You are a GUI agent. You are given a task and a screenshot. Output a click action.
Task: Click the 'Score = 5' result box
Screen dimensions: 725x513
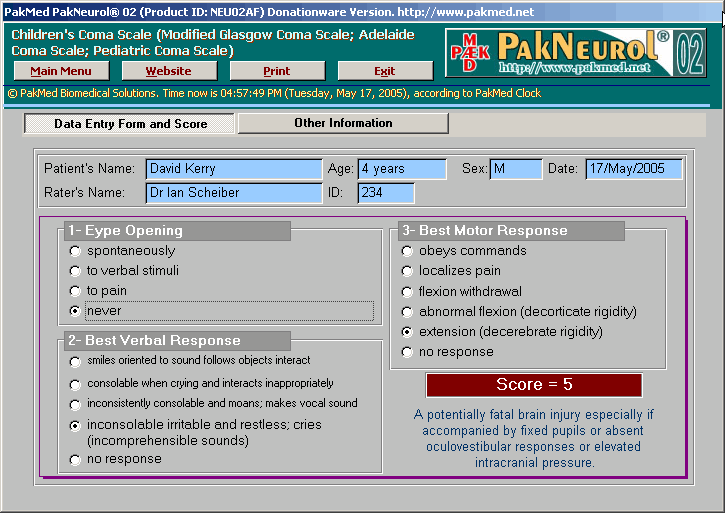[534, 385]
